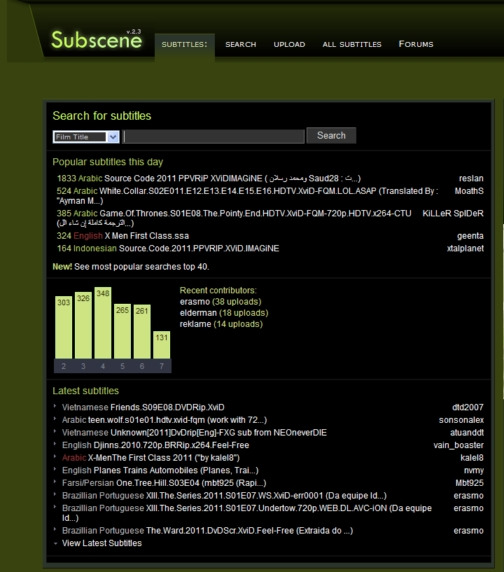Click View Latest Subtitles link
This screenshot has width=504, height=572.
pos(102,543)
